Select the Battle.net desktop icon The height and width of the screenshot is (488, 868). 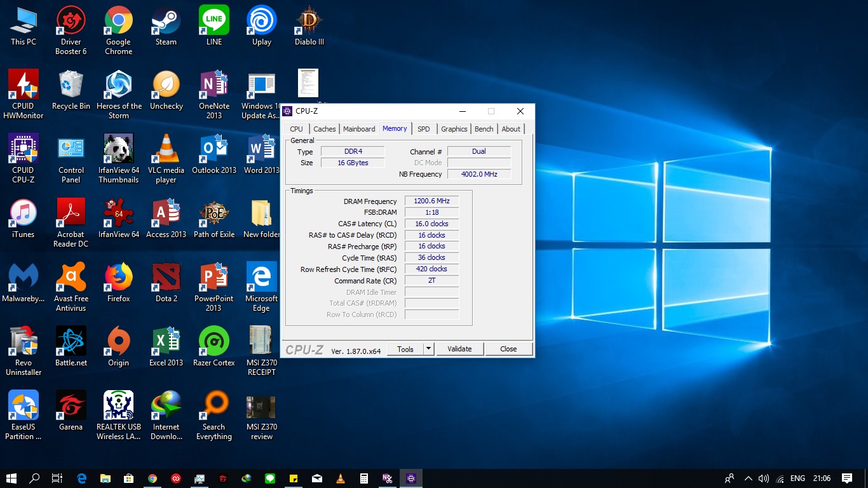tap(71, 347)
